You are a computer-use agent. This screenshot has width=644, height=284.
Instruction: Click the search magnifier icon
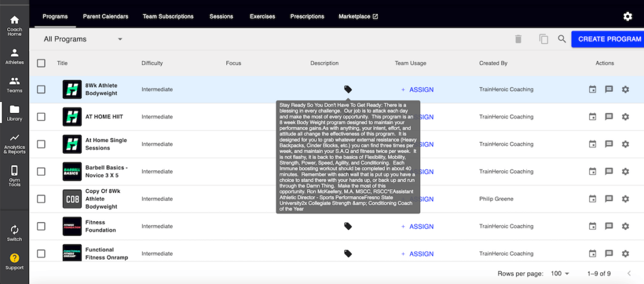562,39
